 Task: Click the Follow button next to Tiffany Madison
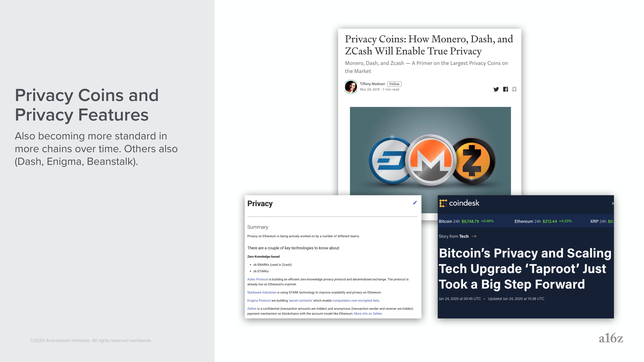coord(394,84)
